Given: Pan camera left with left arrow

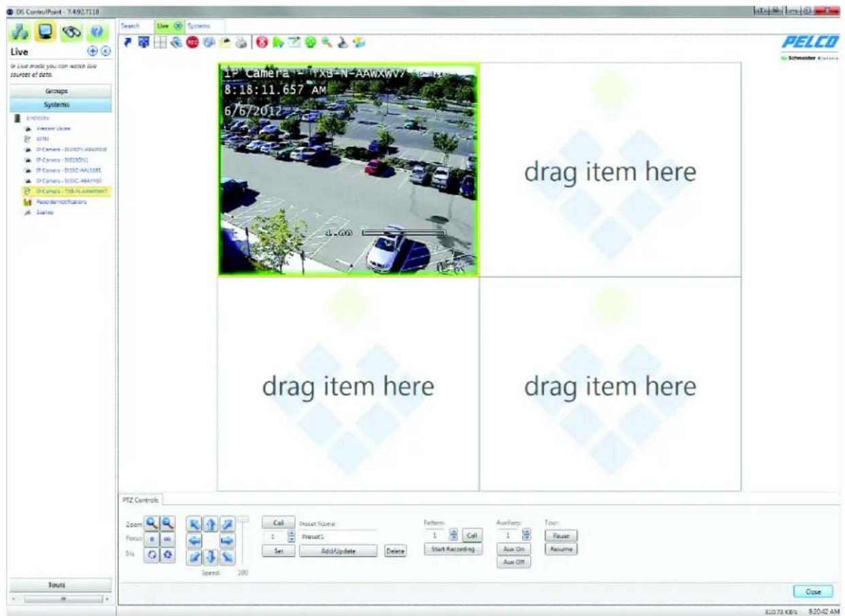Looking at the screenshot, I should 194,541.
